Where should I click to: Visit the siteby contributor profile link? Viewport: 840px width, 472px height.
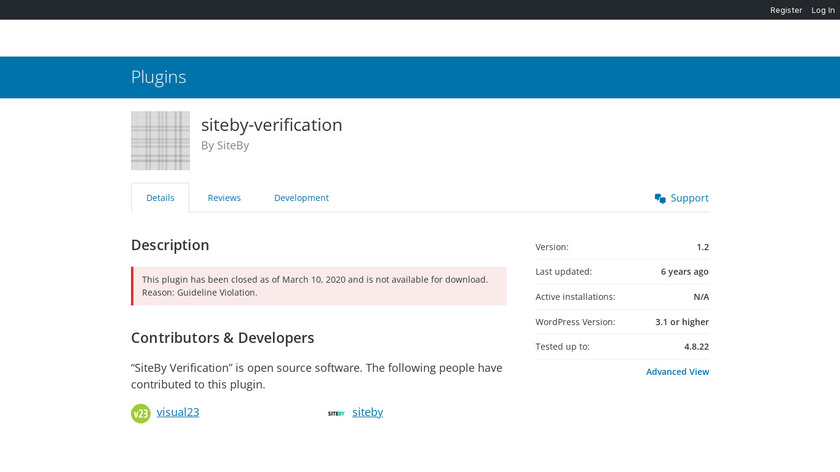click(367, 412)
